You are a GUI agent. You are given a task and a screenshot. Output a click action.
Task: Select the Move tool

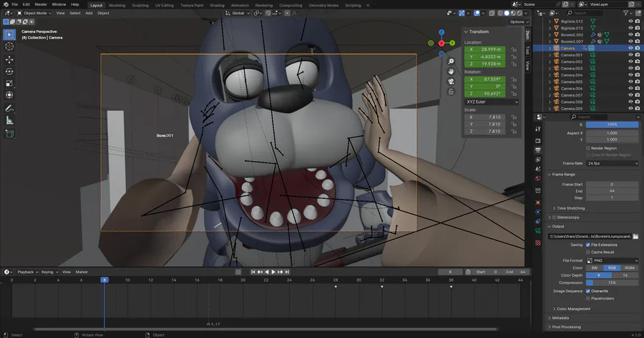(x=9, y=59)
